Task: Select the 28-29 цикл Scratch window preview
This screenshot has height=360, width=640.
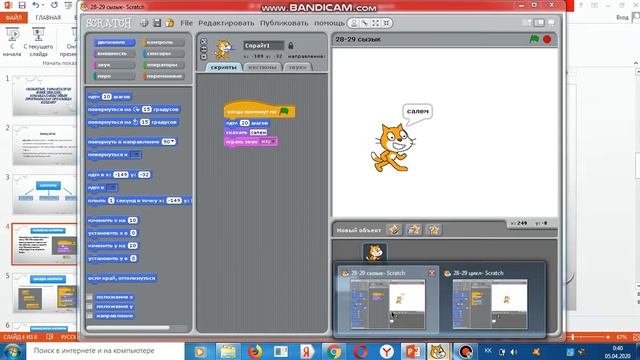Action: click(490, 300)
